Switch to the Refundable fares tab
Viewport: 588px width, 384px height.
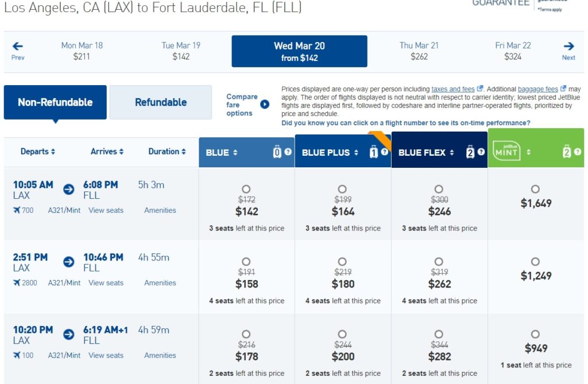[161, 102]
